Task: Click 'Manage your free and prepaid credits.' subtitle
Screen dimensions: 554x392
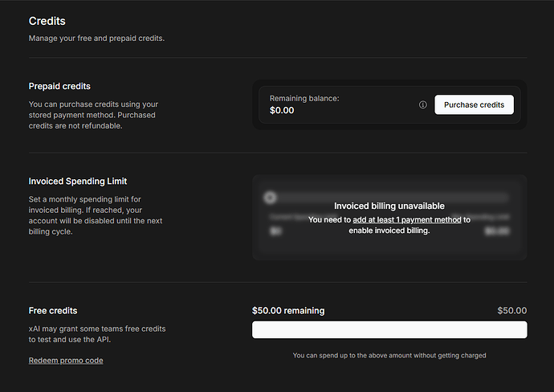Action: pyautogui.click(x=96, y=39)
